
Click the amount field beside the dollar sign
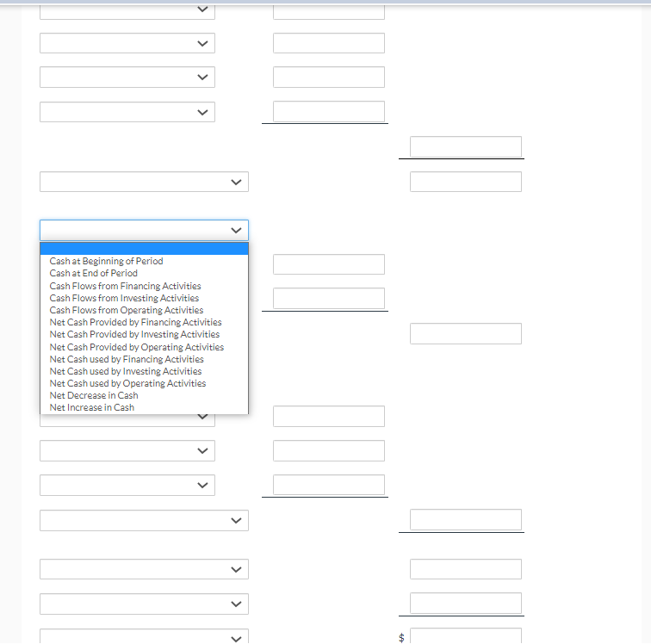tap(466, 636)
